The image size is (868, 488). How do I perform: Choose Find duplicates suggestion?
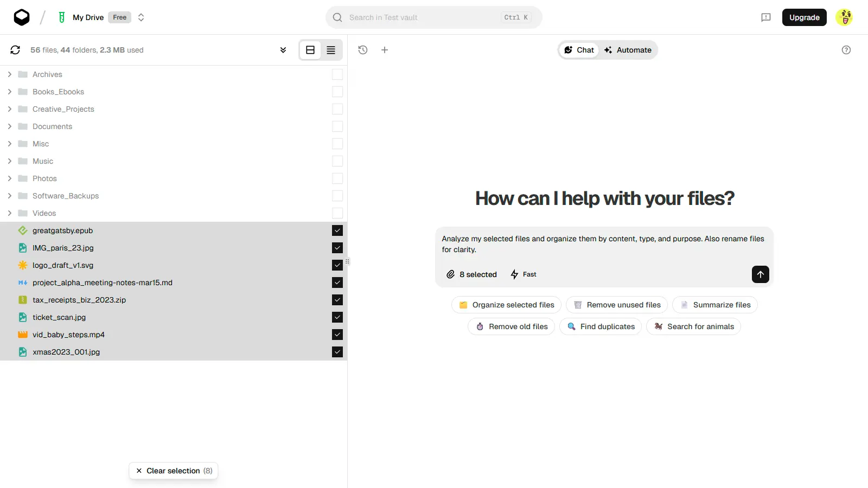point(601,326)
